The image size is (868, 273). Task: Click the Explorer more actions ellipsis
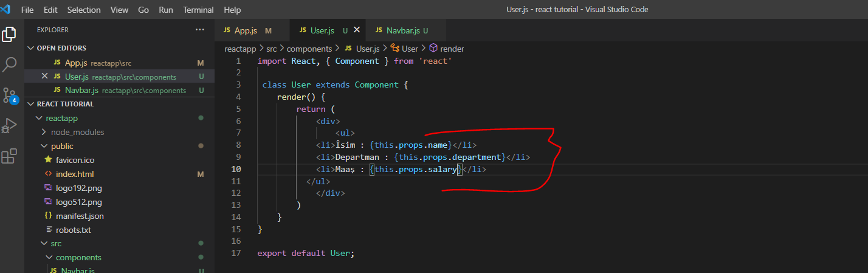coord(200,30)
